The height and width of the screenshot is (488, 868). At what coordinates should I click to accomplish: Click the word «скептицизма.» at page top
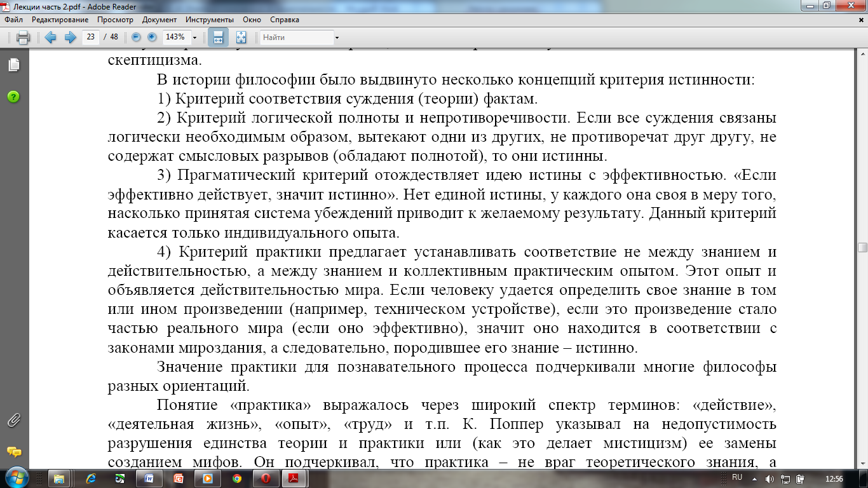click(155, 62)
